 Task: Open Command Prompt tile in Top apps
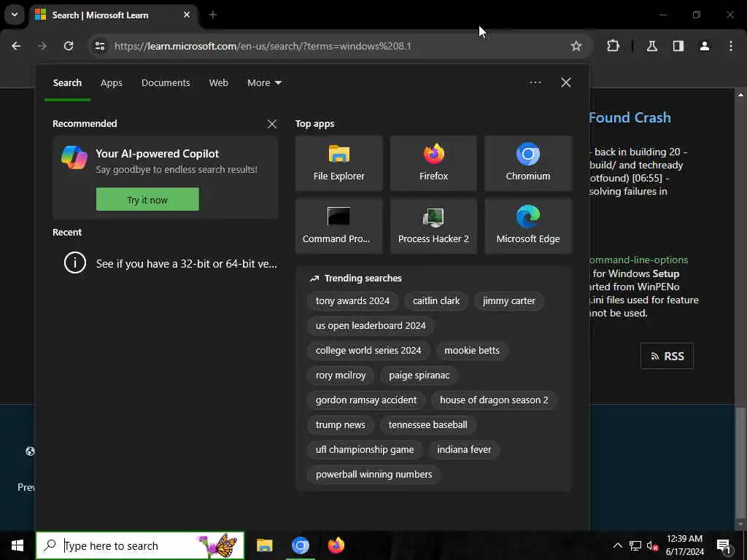pyautogui.click(x=338, y=226)
